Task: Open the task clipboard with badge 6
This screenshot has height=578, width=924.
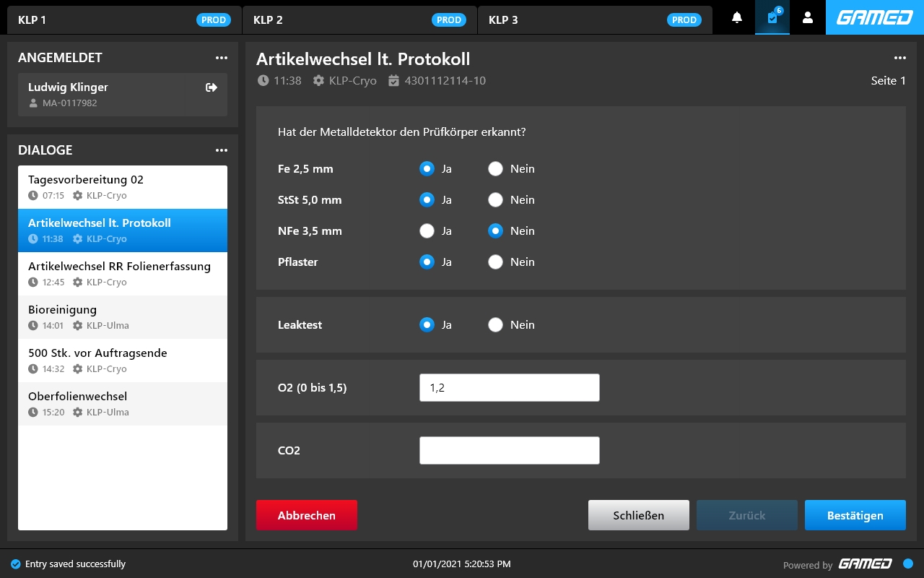Action: (772, 17)
